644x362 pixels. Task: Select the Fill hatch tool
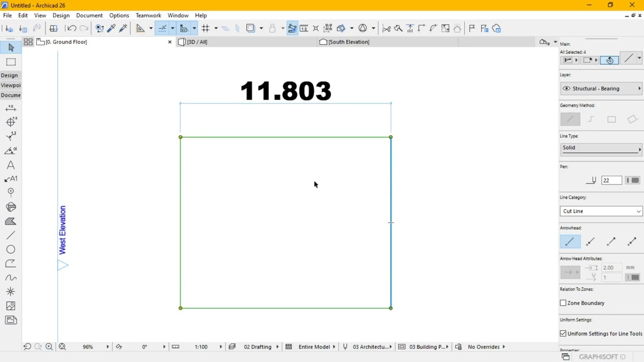[11, 221]
